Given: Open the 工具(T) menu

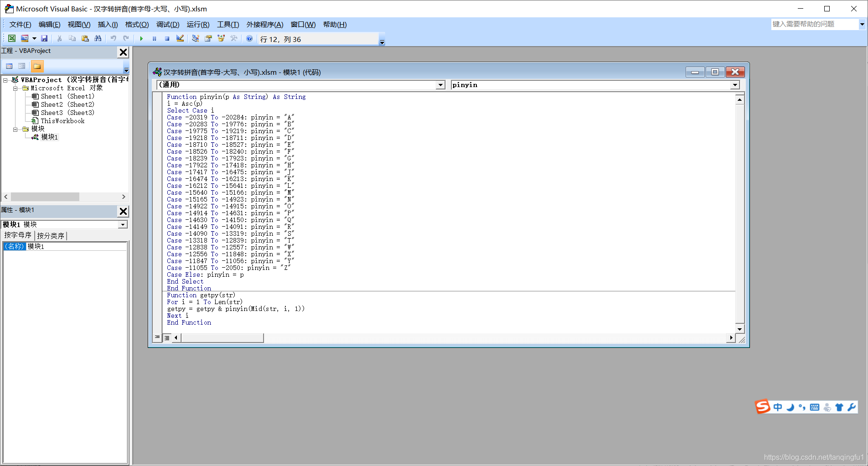Looking at the screenshot, I should point(228,25).
